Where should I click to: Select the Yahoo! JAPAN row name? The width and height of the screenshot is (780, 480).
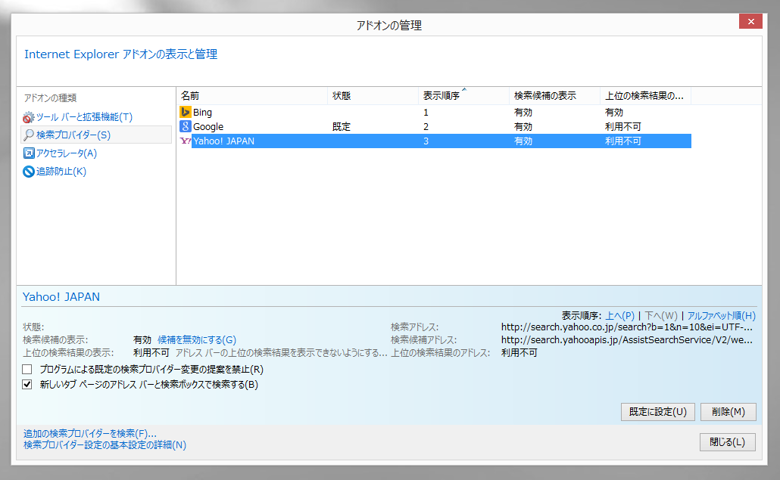click(224, 141)
